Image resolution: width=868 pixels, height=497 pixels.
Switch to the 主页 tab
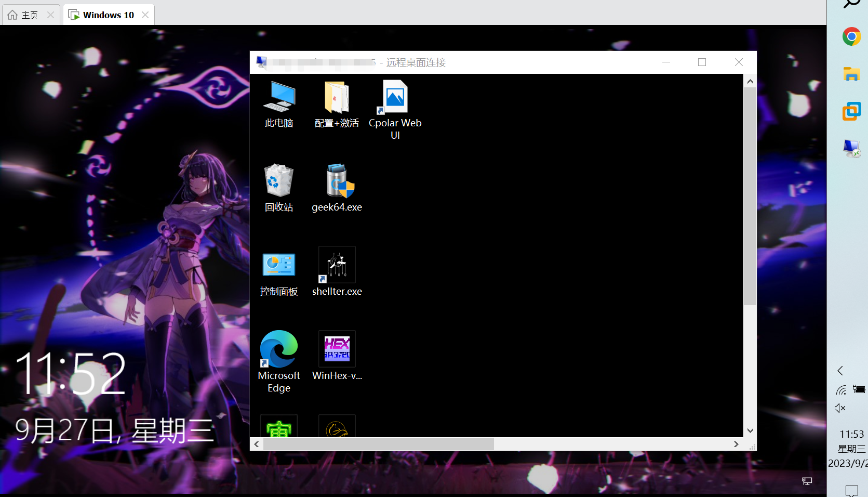31,15
